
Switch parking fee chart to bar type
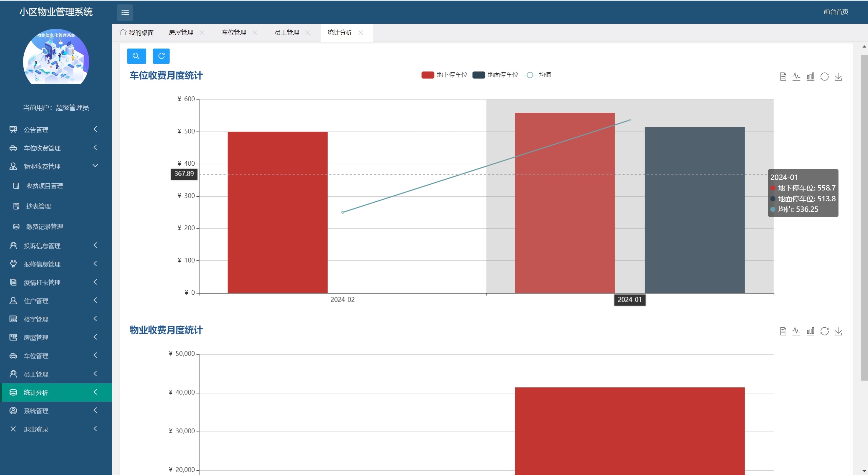[810, 77]
